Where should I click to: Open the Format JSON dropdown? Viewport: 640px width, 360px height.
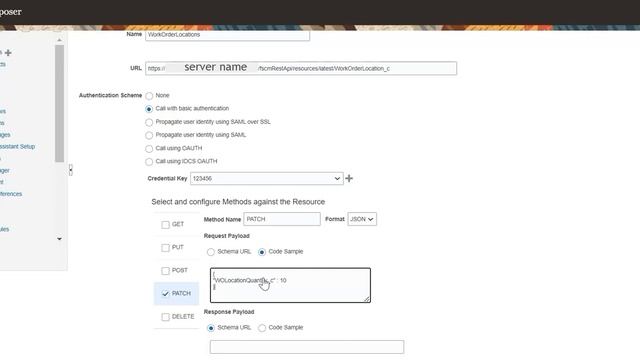362,219
